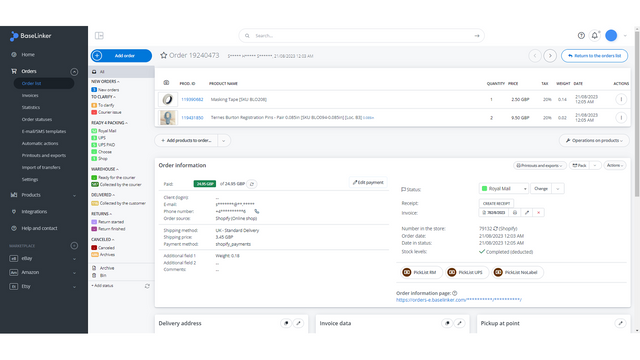Star order 19240473 as favorite
Image resolution: width=640 pixels, height=360 pixels.
point(164,55)
